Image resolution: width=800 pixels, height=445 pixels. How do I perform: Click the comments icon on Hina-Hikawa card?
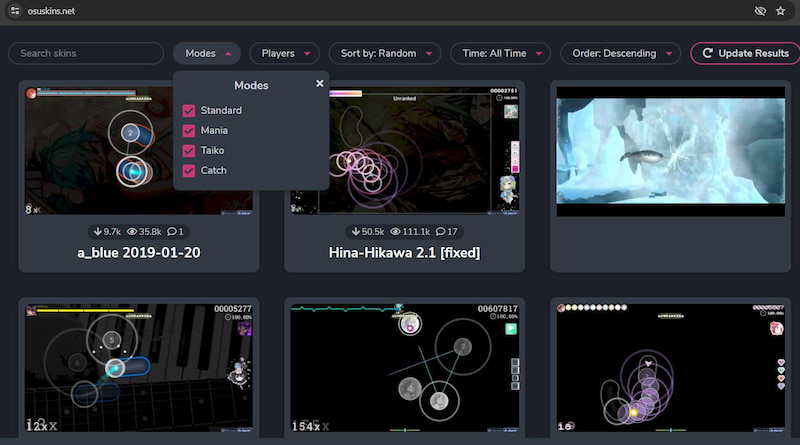point(440,232)
